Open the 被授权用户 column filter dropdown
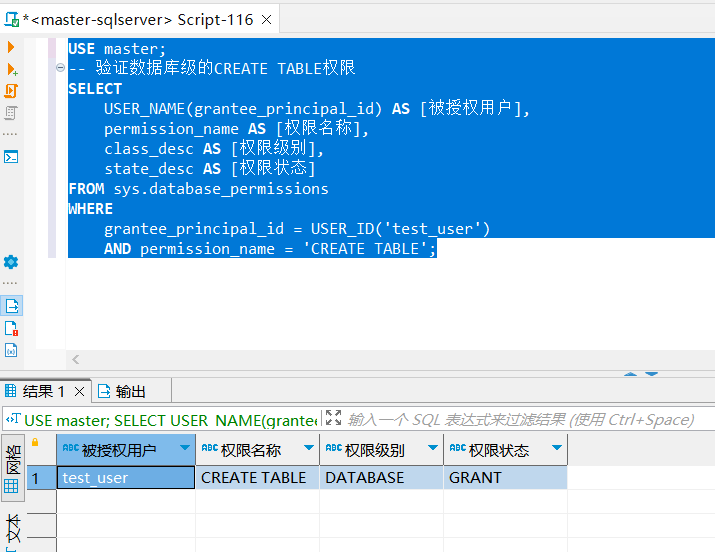The height and width of the screenshot is (552, 715). coord(185,448)
